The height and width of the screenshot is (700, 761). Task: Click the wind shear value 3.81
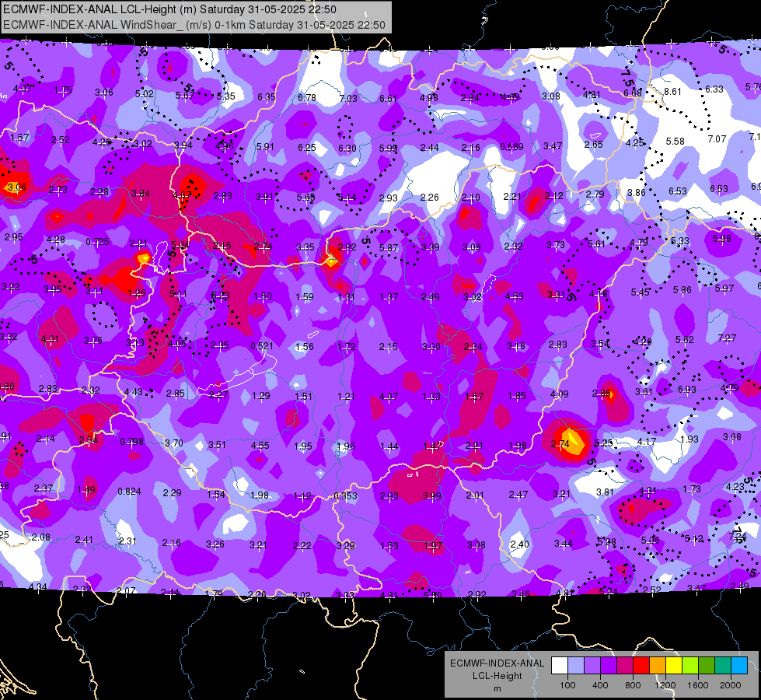click(x=605, y=492)
